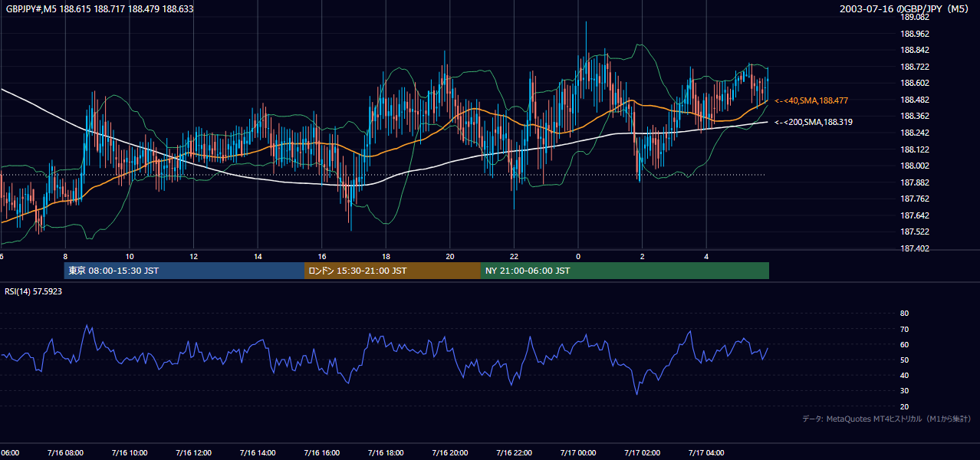Click price level 188.362 on the axis
Viewport: 980px width, 460px height.
(x=915, y=116)
